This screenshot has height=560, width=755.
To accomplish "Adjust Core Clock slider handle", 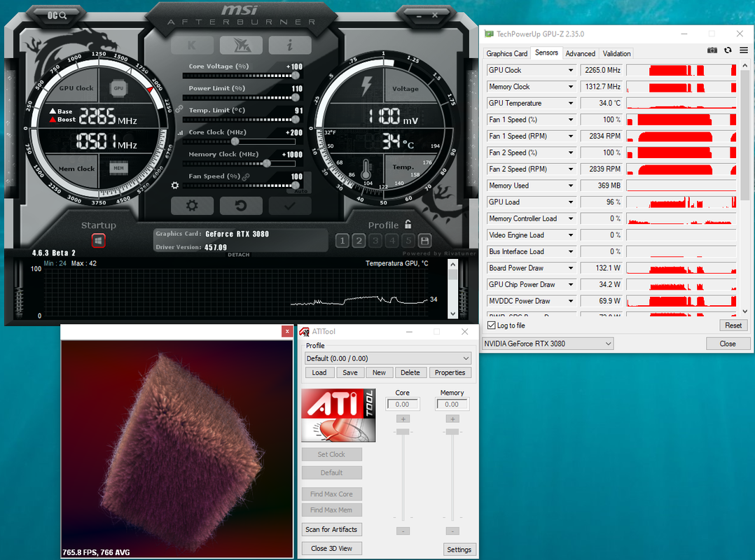I will click(x=235, y=141).
